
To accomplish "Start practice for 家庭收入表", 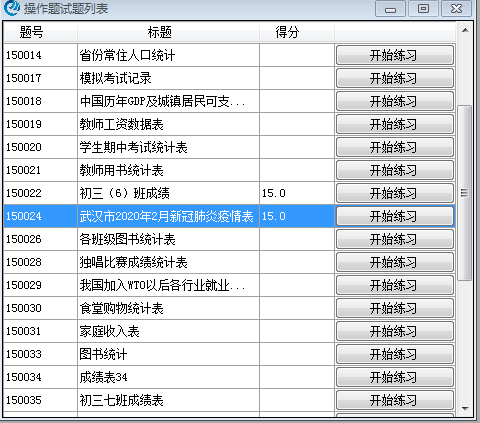I will [x=395, y=331].
